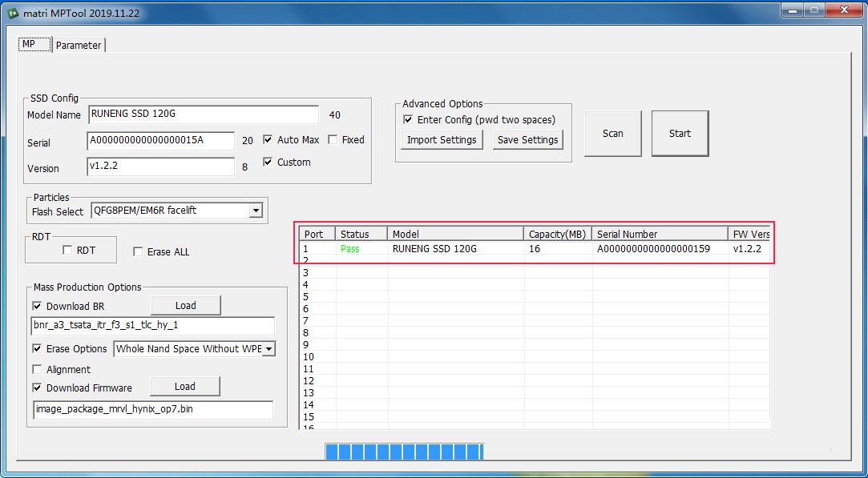Expand the Erase Options dropdown list

click(268, 348)
